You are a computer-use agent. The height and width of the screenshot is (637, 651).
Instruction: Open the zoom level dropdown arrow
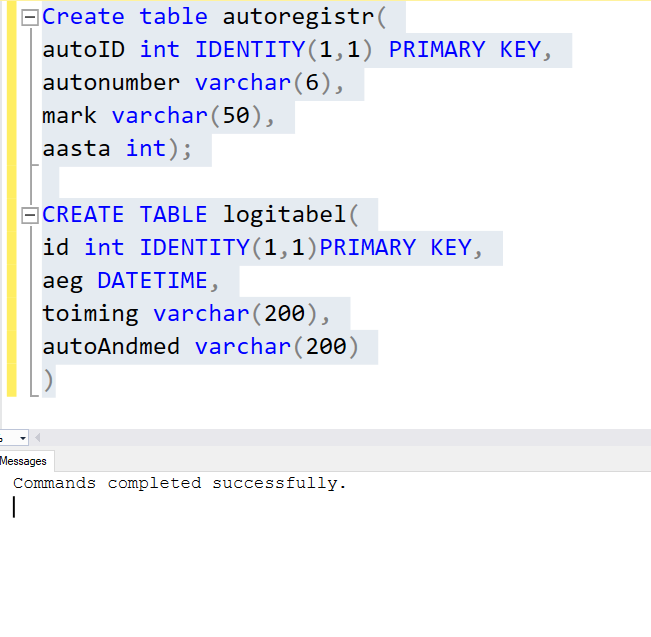coord(23,438)
